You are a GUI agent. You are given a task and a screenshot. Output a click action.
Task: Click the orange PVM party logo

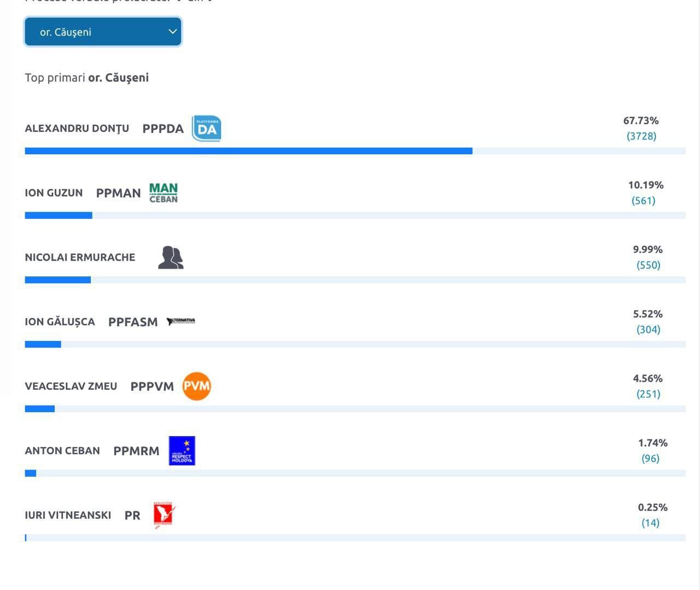pos(196,386)
